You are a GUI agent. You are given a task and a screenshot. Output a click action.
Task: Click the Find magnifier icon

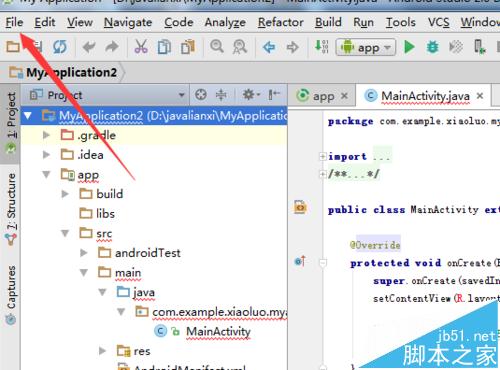click(217, 46)
